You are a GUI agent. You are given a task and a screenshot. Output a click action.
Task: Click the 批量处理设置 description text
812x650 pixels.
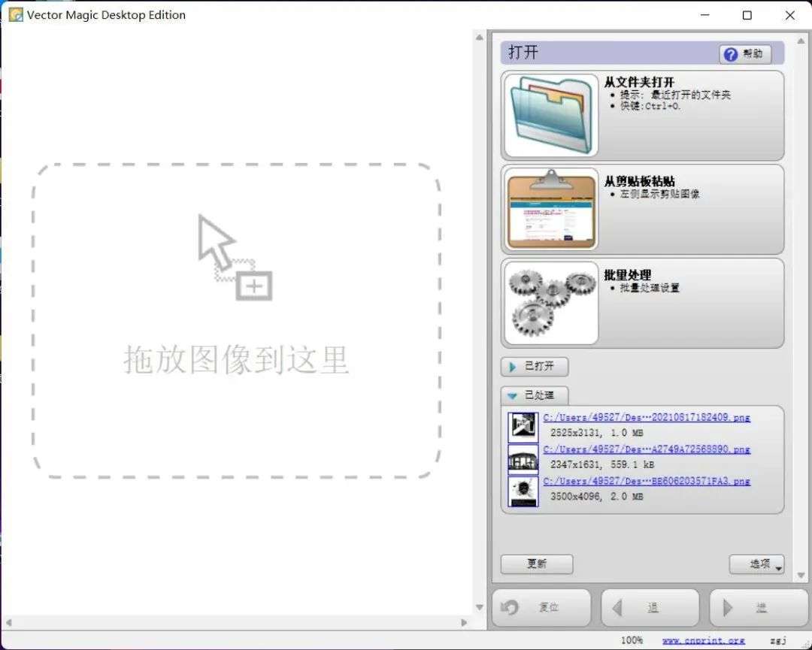(x=650, y=288)
